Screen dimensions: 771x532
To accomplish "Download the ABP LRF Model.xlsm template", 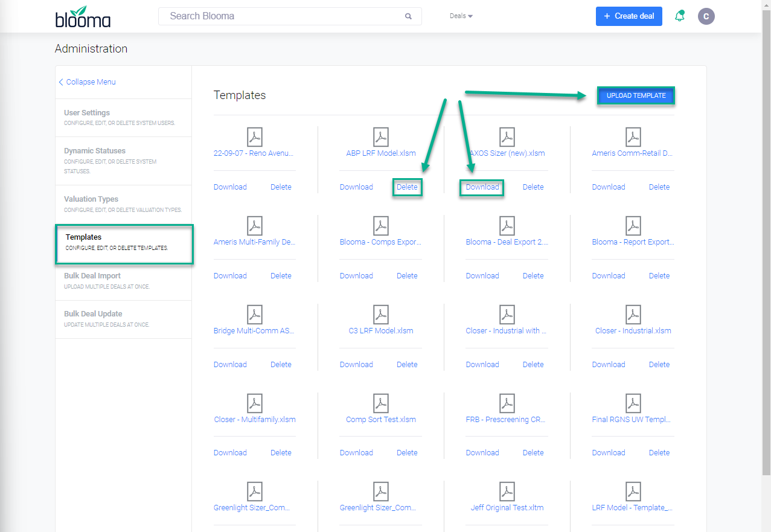I will tap(356, 187).
